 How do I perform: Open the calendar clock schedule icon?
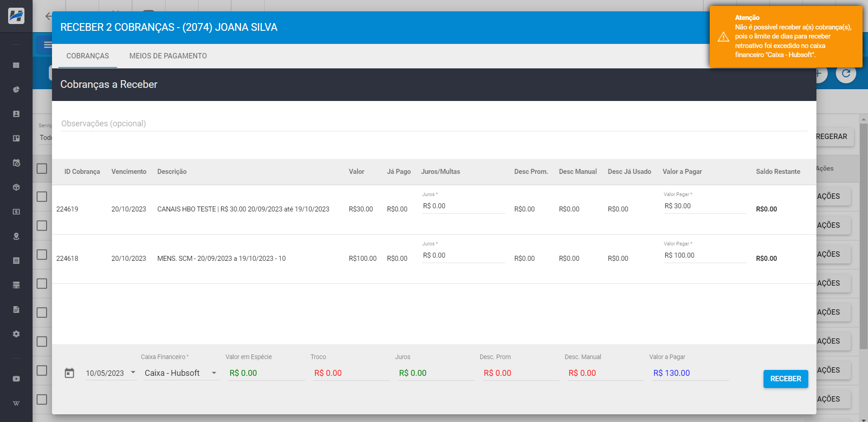click(16, 163)
